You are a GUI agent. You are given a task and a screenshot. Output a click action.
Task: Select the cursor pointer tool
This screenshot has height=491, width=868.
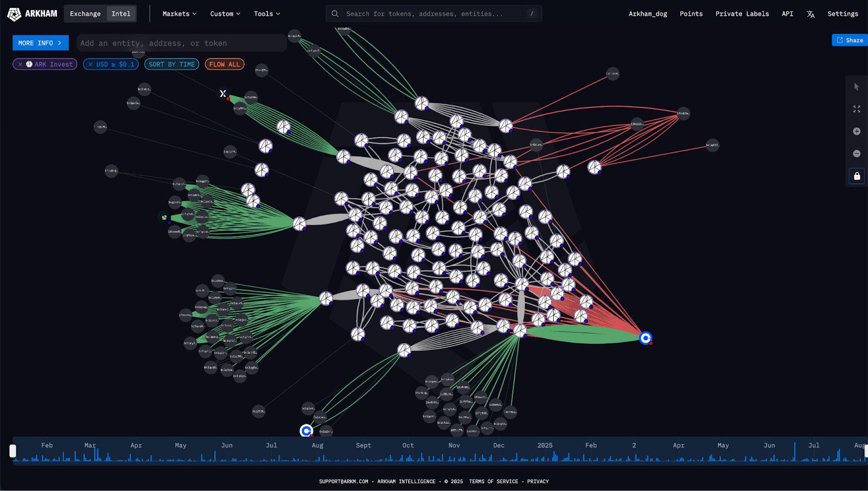coord(857,87)
